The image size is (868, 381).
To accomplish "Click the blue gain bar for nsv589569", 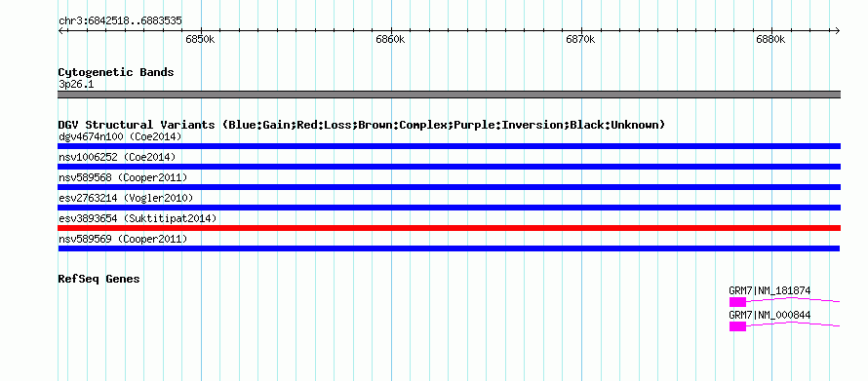I will (449, 248).
